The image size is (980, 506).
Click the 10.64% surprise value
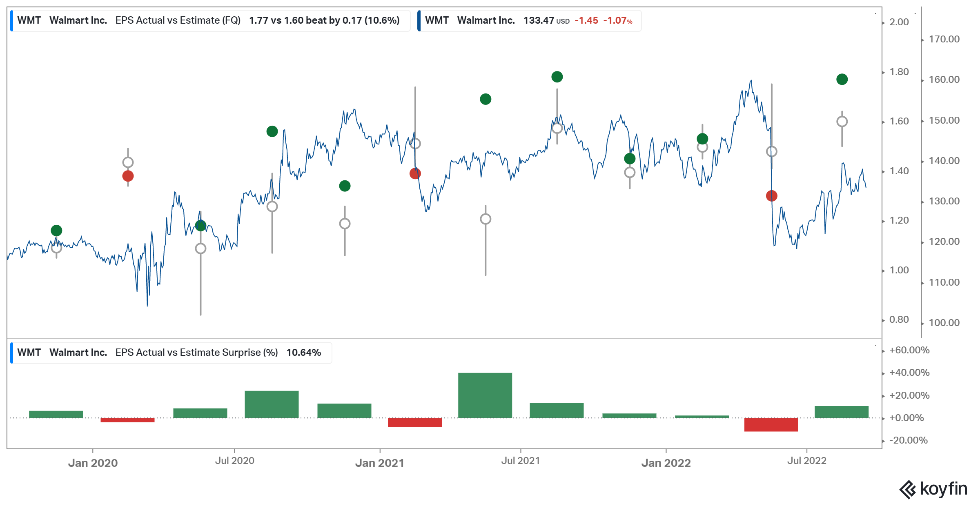(304, 353)
